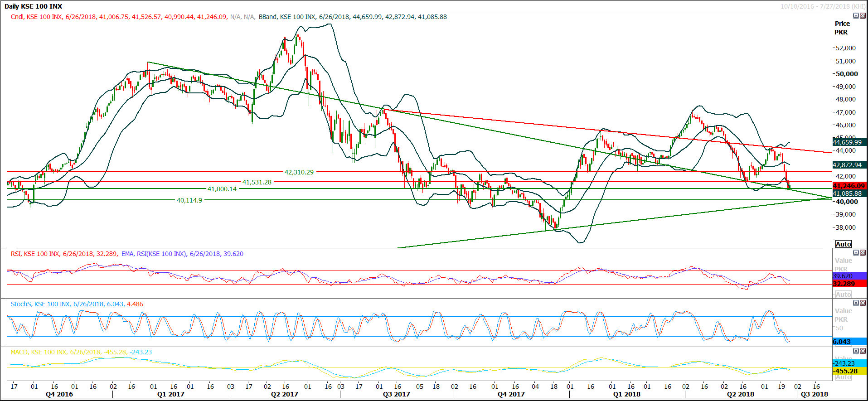Click the red 41,246.09 price tag
The image size is (868, 401).
point(849,186)
